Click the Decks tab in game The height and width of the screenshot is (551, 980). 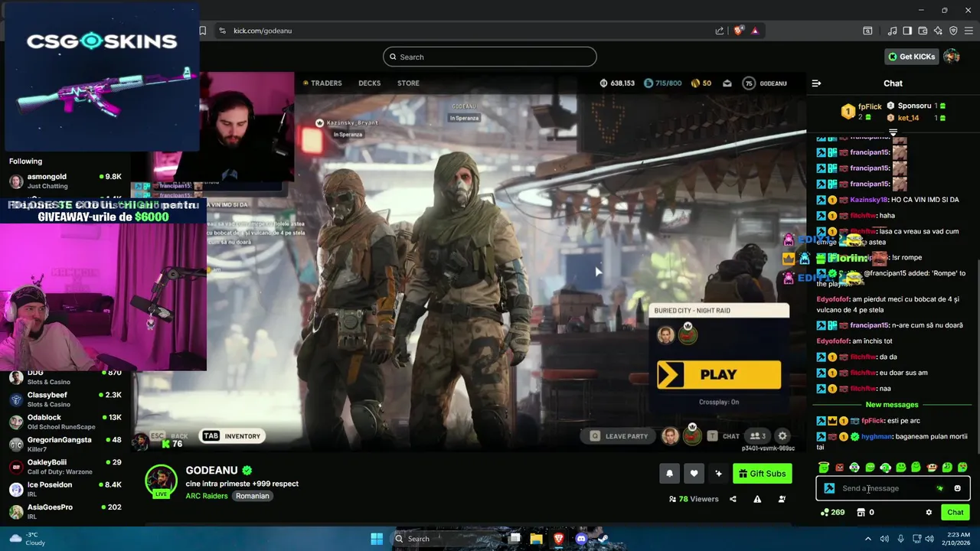tap(369, 83)
